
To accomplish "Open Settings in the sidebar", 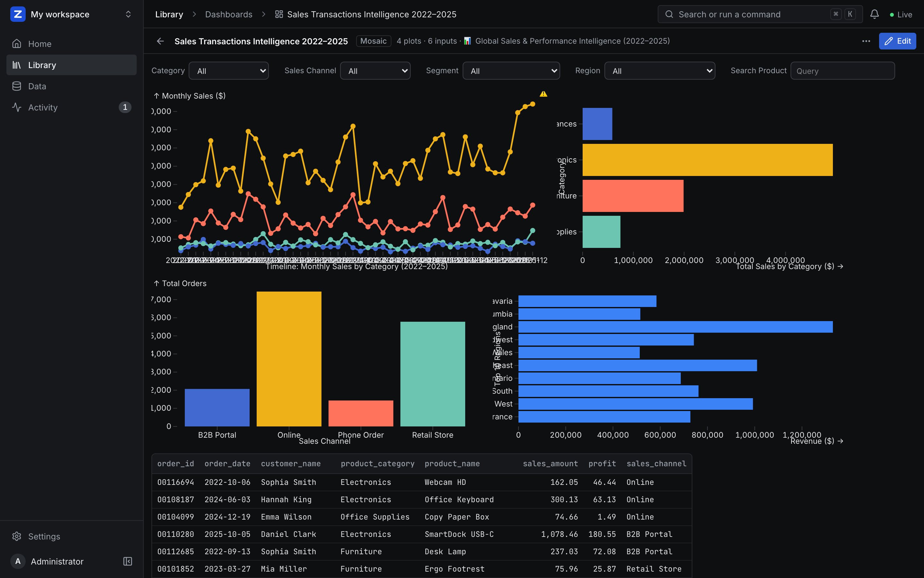I will tap(72, 536).
